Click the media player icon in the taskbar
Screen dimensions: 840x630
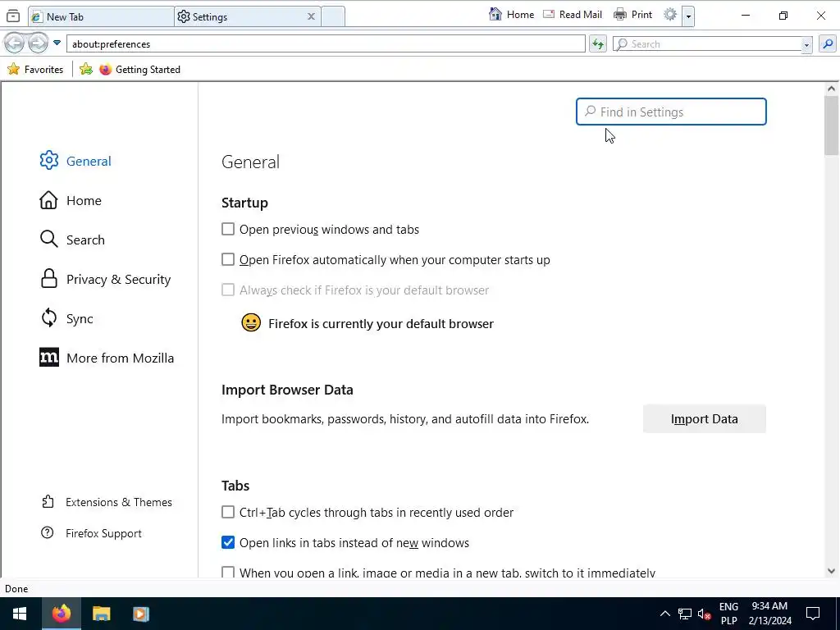tap(141, 614)
